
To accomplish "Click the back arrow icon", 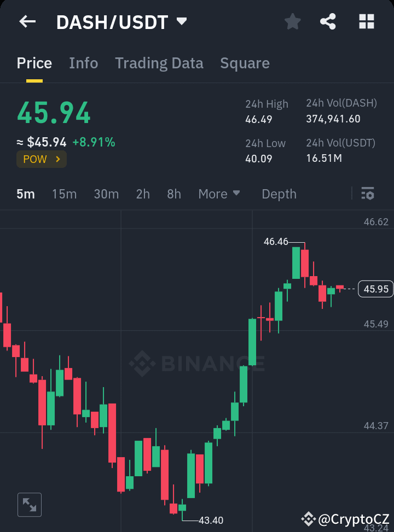I will (x=27, y=21).
